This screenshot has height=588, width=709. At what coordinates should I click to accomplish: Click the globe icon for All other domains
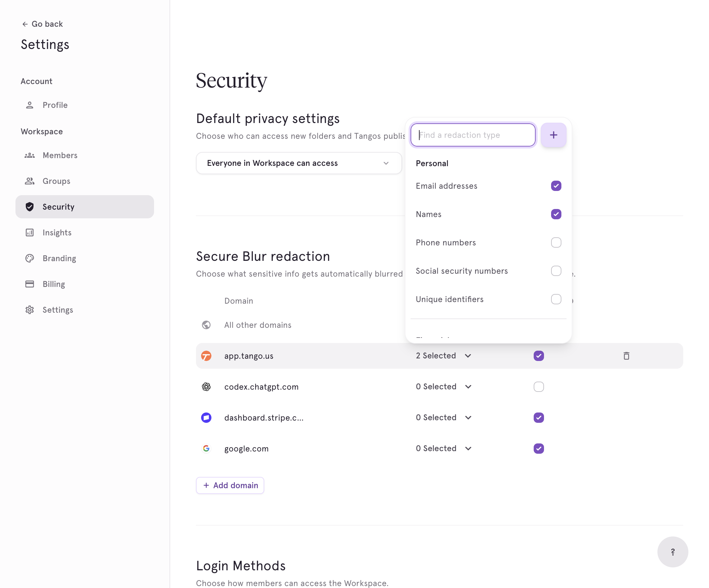coord(206,325)
